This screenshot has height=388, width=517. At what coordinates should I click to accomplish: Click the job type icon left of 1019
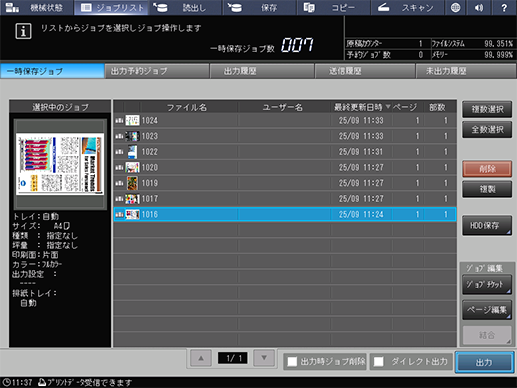coord(119,183)
